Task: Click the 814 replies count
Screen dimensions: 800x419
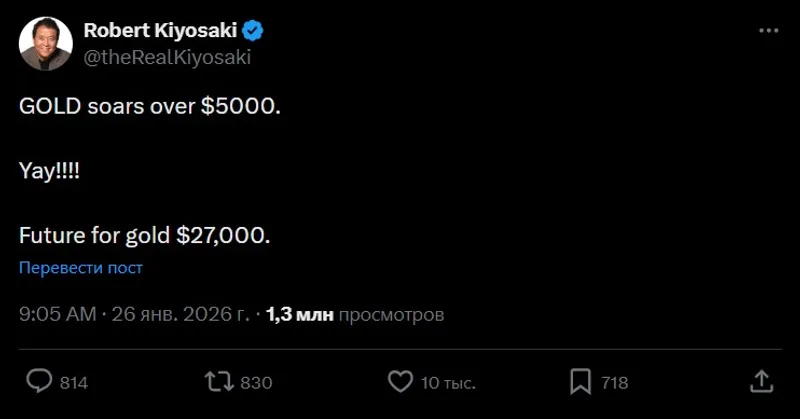Action: tap(74, 382)
